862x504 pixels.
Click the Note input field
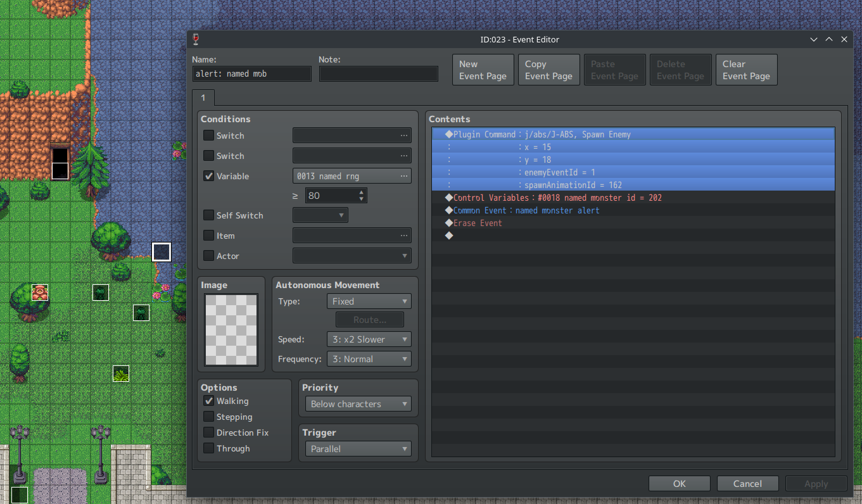tap(379, 74)
